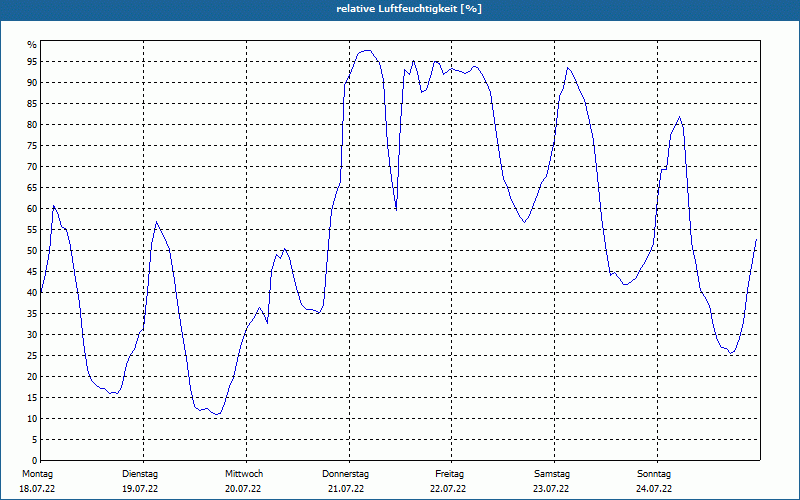Click the 75 y-axis tick label
Image resolution: width=800 pixels, height=500 pixels.
(x=32, y=146)
